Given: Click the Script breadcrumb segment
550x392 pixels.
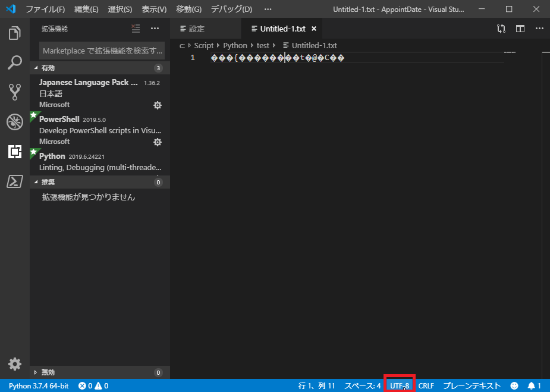Looking at the screenshot, I should [204, 46].
